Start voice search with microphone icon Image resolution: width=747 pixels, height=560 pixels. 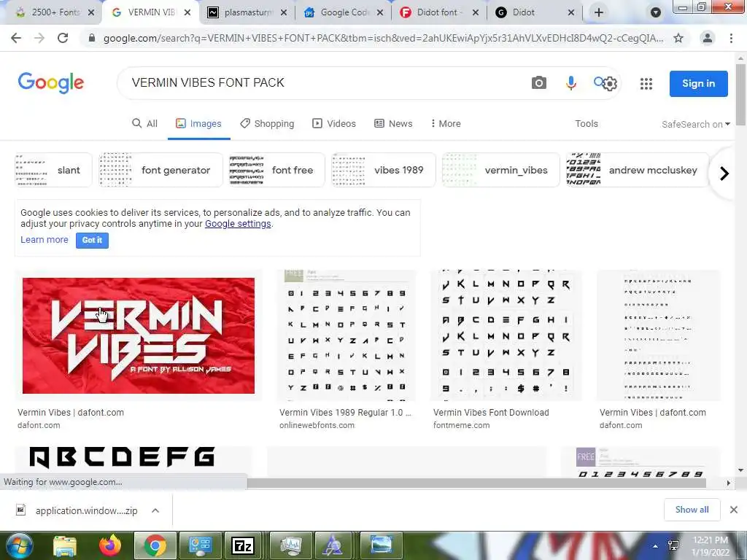tap(570, 83)
